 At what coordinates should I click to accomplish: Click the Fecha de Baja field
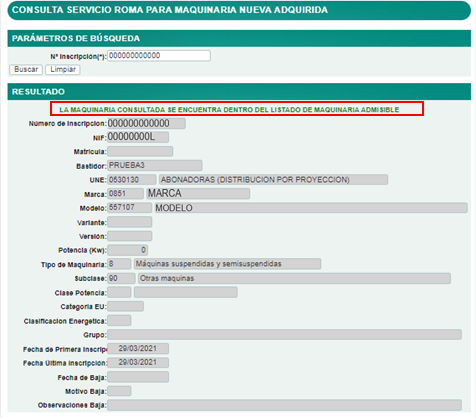138,377
